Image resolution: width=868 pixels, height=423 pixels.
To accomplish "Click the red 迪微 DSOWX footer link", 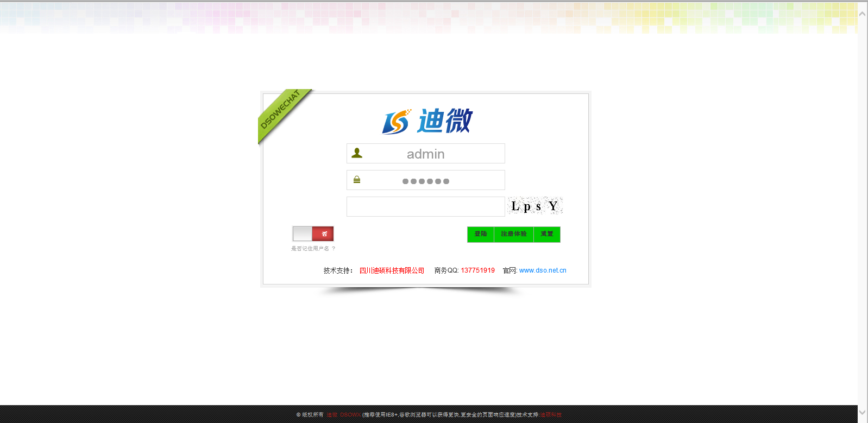I will click(344, 415).
